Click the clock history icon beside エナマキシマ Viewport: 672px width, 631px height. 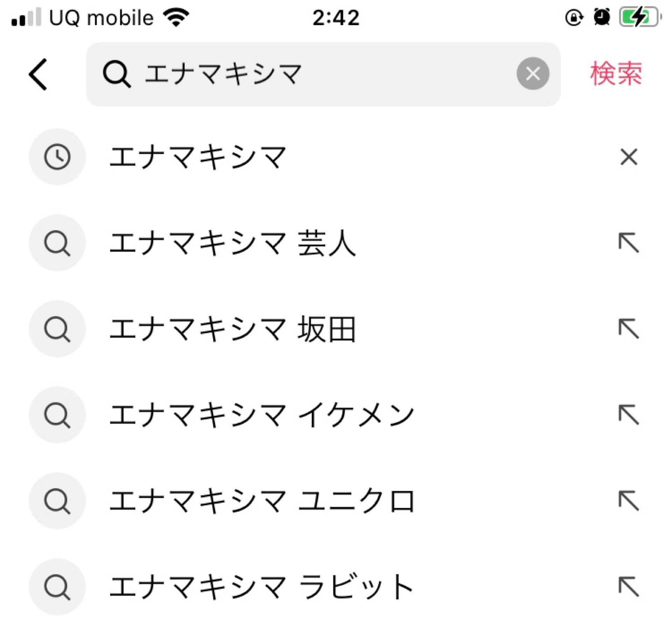pyautogui.click(x=57, y=157)
